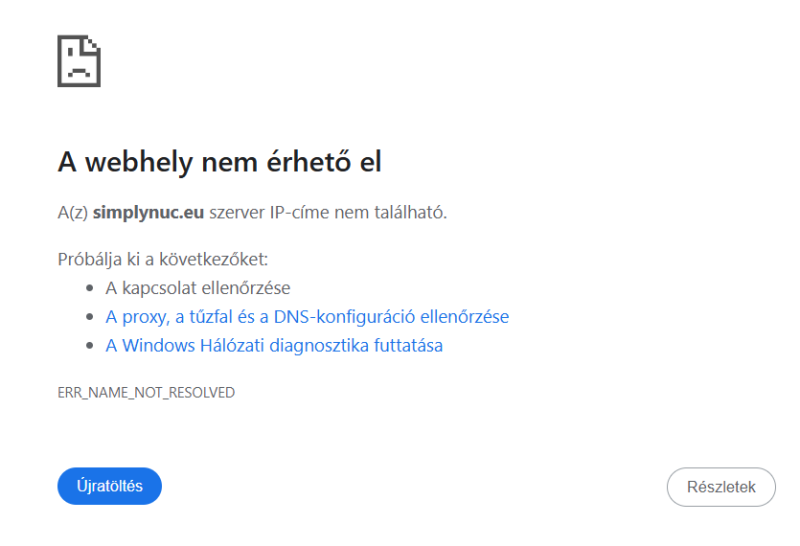Open the proxy, tűzfal and DNS-konfiguráció link
Image resolution: width=800 pixels, height=546 pixels.
point(307,317)
